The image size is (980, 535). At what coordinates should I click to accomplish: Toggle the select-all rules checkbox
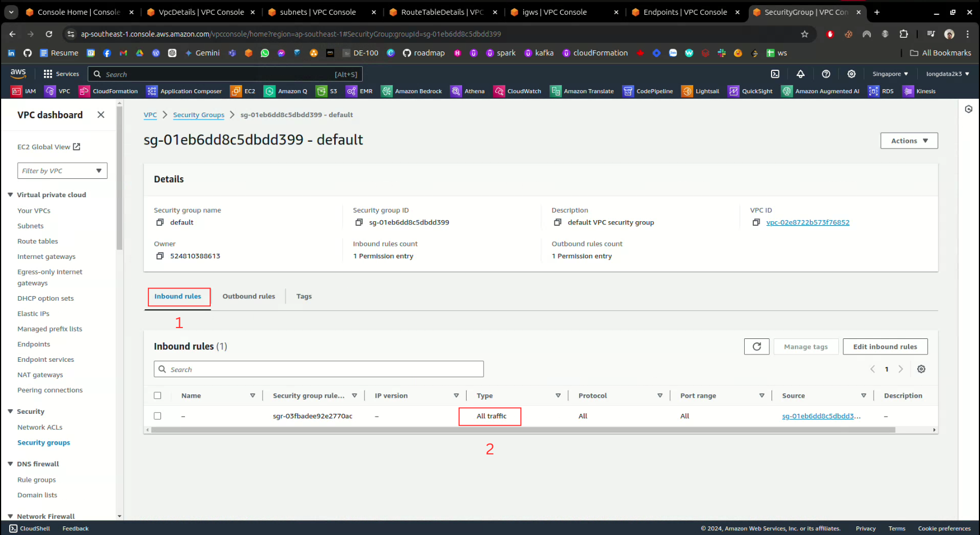click(x=158, y=396)
